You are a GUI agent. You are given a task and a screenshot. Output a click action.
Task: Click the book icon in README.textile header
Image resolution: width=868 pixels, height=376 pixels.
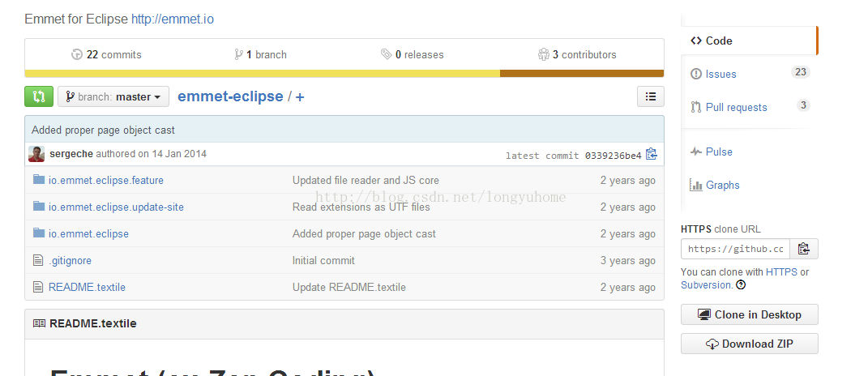point(39,323)
